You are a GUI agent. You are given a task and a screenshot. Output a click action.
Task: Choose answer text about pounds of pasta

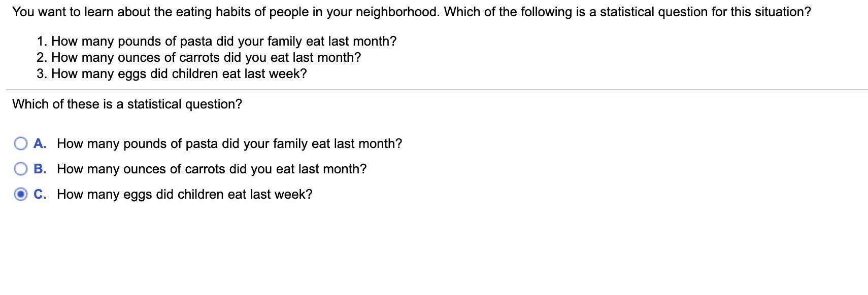(229, 144)
